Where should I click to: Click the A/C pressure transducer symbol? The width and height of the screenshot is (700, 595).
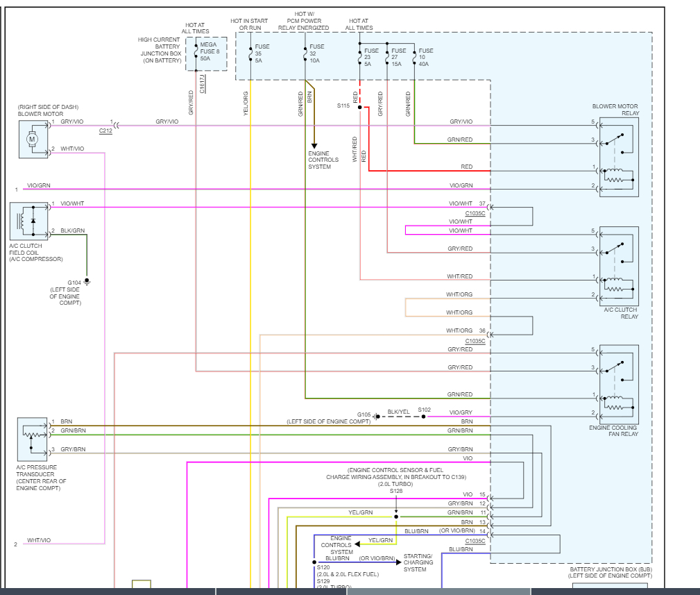pos(32,439)
